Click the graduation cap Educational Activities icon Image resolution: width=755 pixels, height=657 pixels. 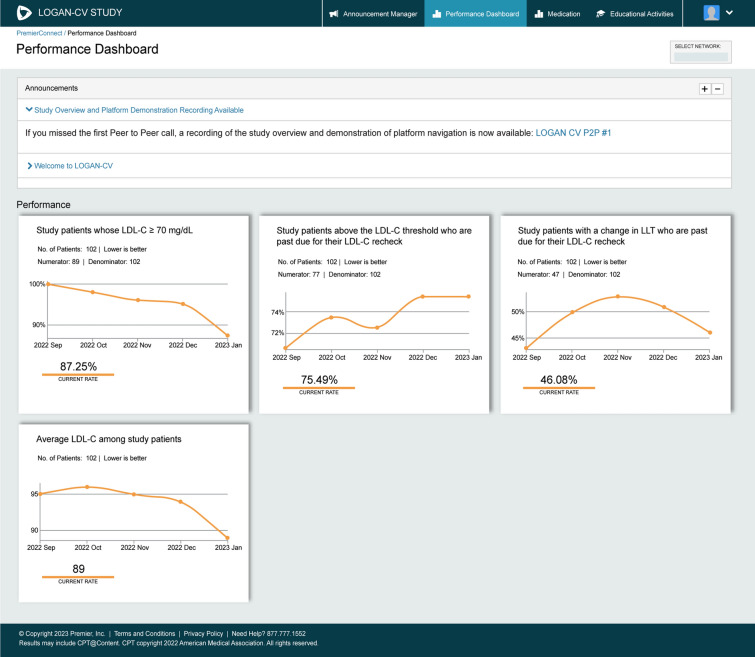[601, 14]
